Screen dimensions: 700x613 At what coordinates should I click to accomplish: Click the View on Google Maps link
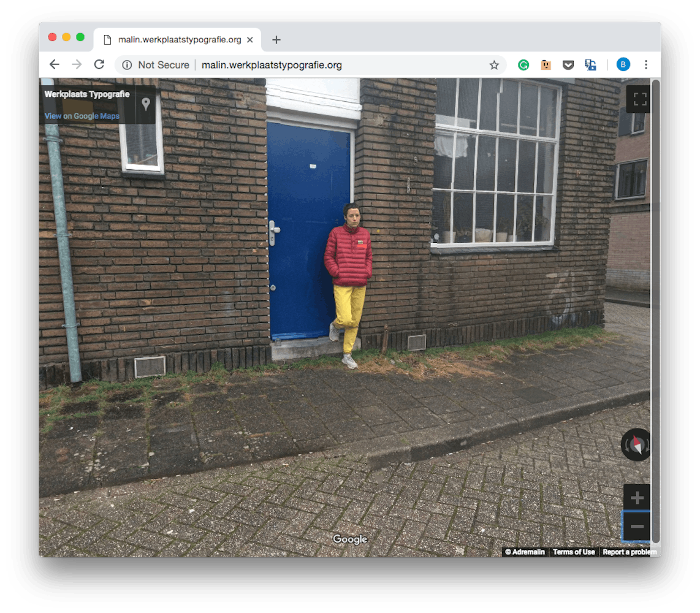tap(82, 116)
